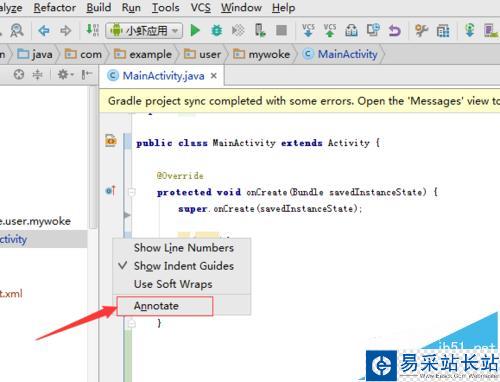Open the Refactor menu
This screenshot has width=500, height=382.
54,7
